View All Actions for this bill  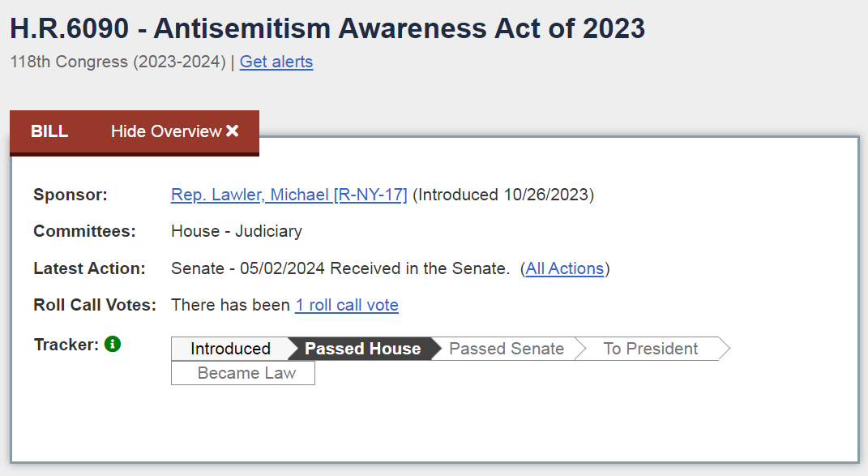click(565, 268)
